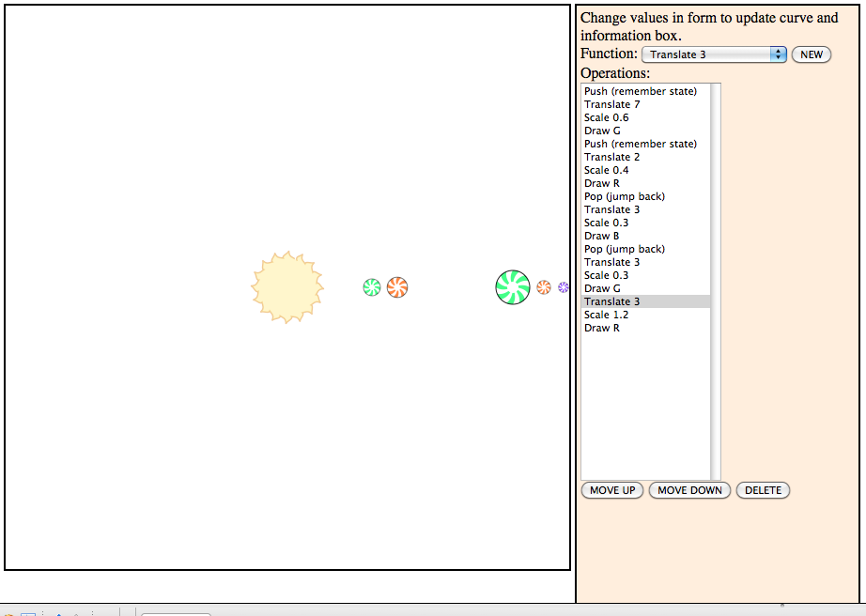Image resolution: width=866 pixels, height=616 pixels.
Task: Click the orange pinwheel next to small green one
Action: click(x=397, y=287)
